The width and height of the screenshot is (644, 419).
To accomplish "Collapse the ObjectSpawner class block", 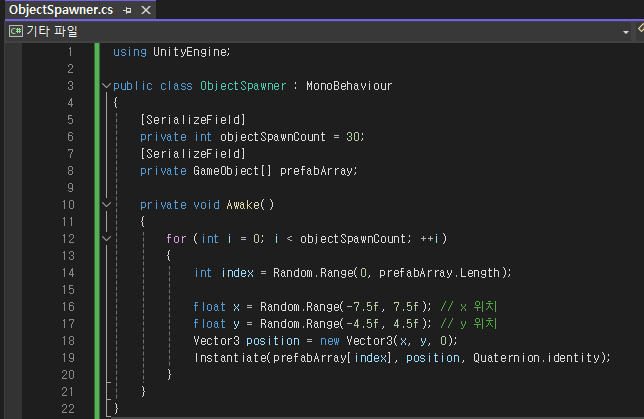I will (x=106, y=85).
